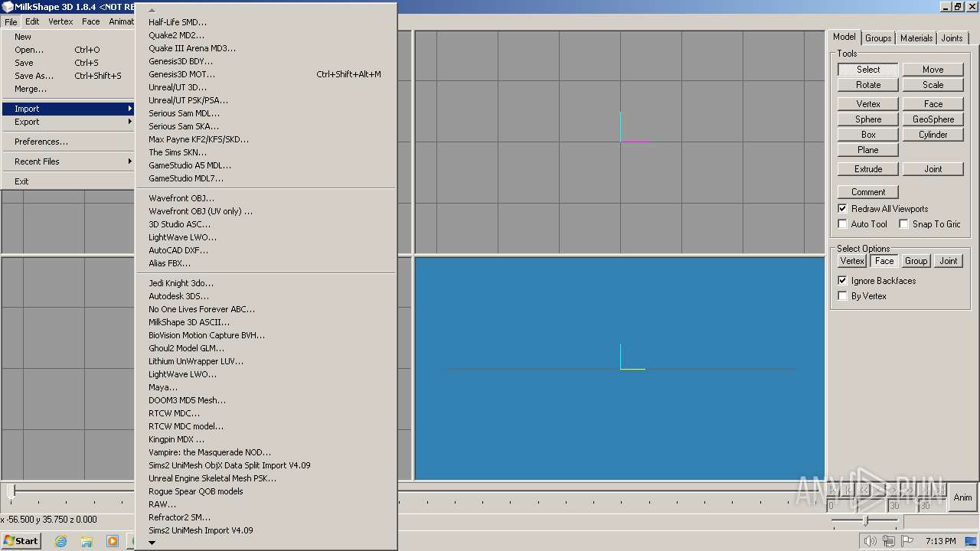Uncheck Ignore Backfaces option
Viewport: 980px width, 551px height.
(843, 281)
